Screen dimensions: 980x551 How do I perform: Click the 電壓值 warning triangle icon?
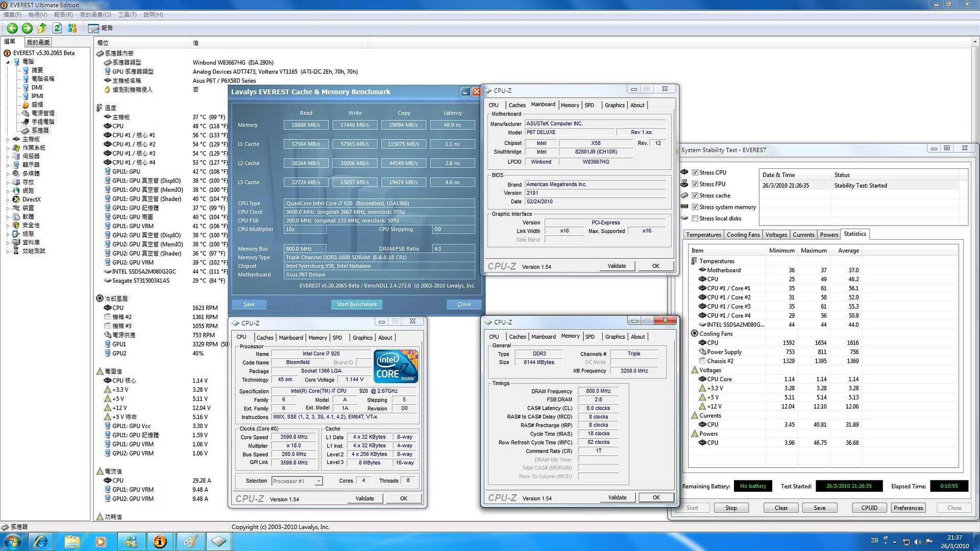click(100, 371)
